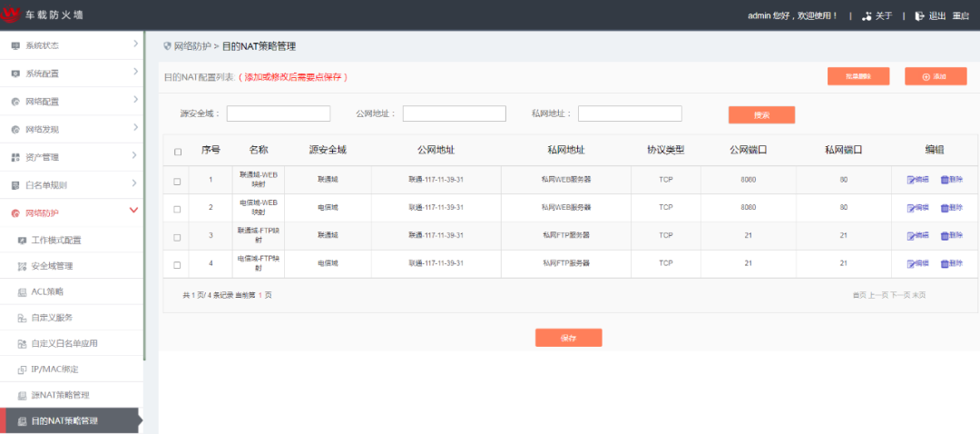The height and width of the screenshot is (434, 980).
Task: Click the 源NAT策略管理 icon
Action: (x=22, y=395)
